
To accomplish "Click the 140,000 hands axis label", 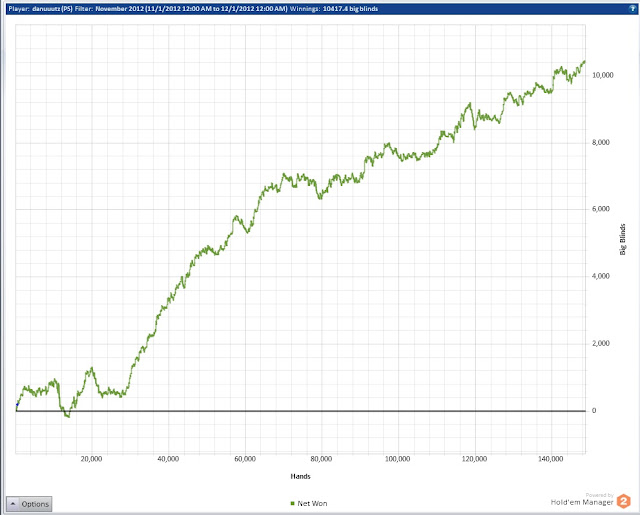I will click(x=551, y=459).
